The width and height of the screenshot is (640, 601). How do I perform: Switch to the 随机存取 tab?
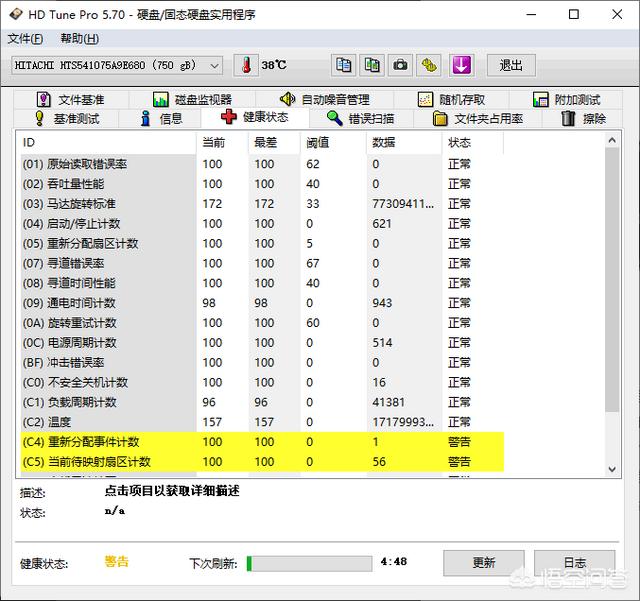coord(451,100)
